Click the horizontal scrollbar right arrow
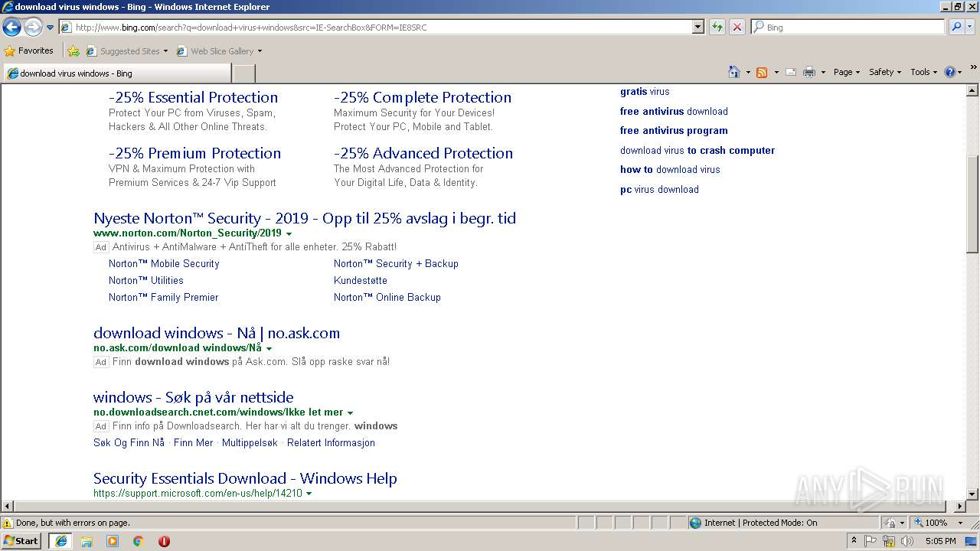 click(x=960, y=506)
